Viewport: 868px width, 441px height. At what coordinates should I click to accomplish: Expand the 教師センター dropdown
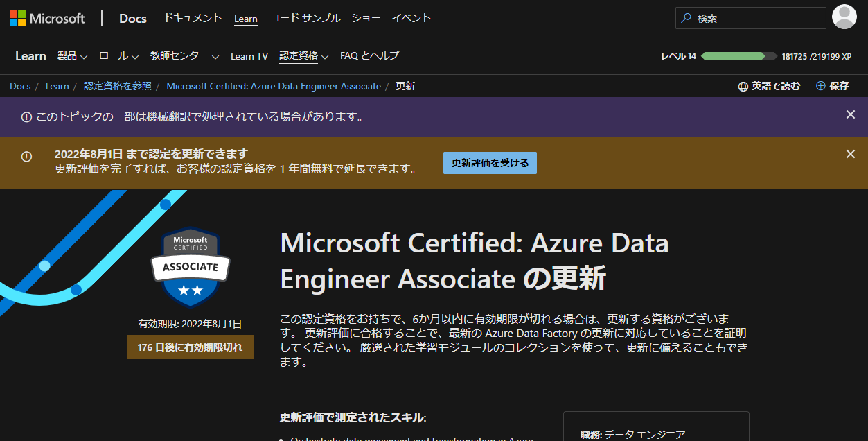185,55
